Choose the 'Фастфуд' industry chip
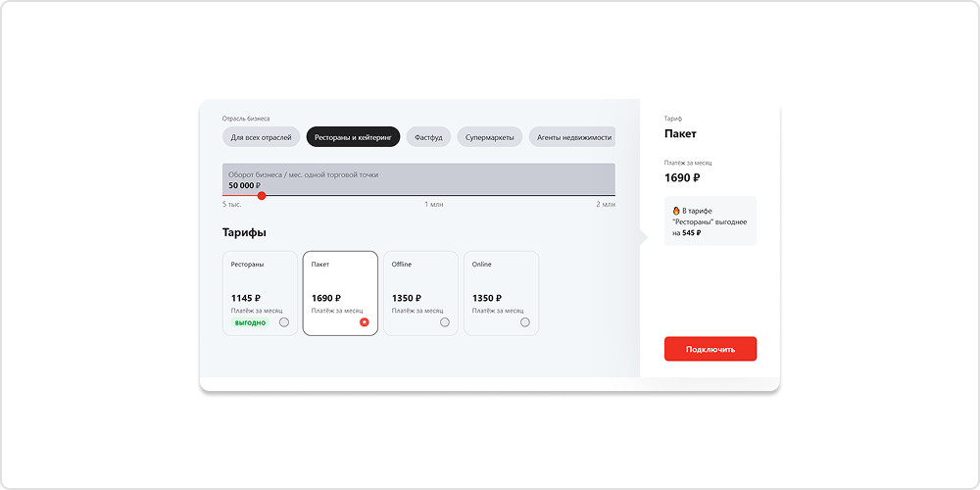Image resolution: width=980 pixels, height=490 pixels. click(x=428, y=137)
